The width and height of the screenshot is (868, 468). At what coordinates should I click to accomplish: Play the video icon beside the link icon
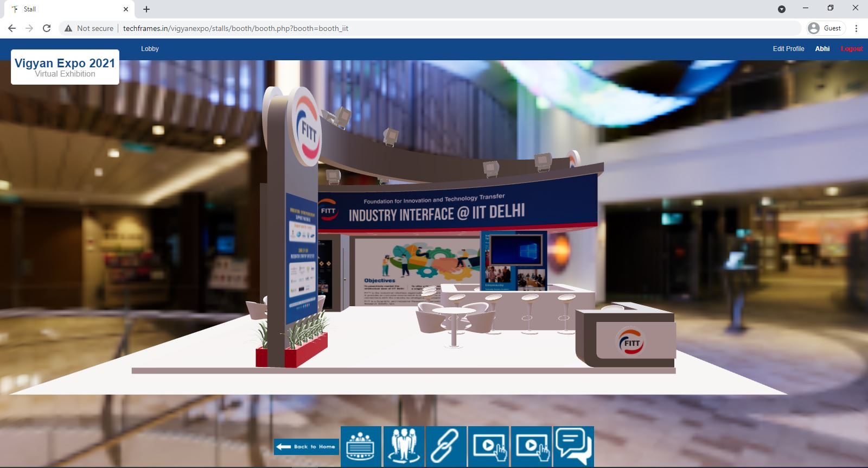tap(488, 446)
